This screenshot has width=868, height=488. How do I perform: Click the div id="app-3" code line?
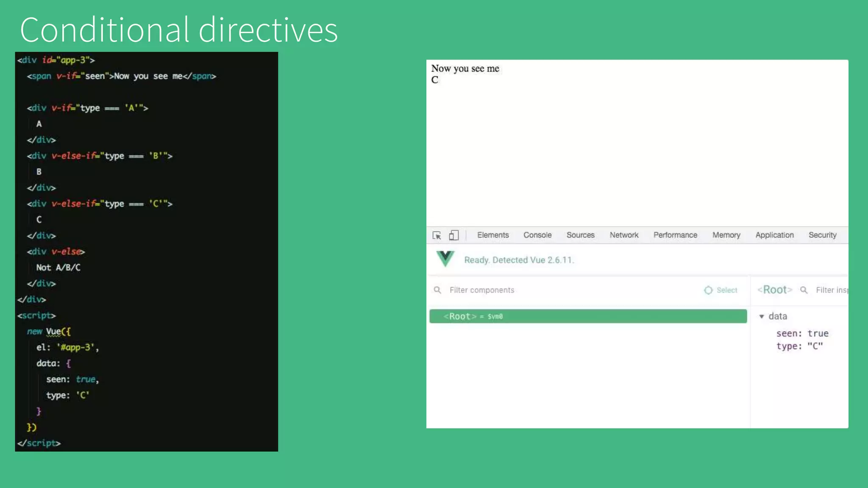56,60
